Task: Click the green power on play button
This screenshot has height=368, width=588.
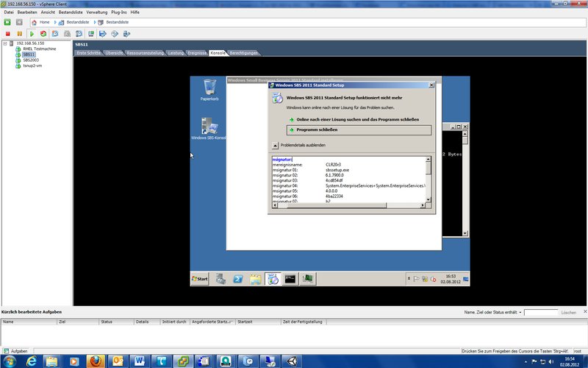Action: point(32,34)
